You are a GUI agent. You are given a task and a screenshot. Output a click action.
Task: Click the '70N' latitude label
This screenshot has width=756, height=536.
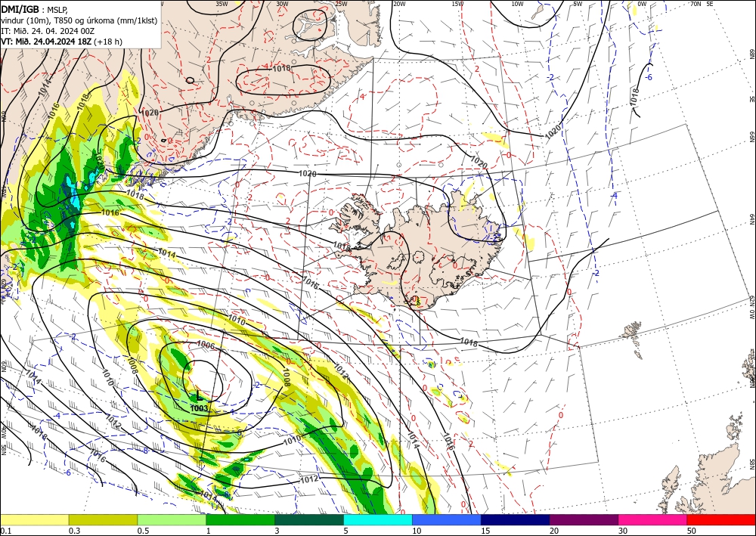(x=696, y=4)
